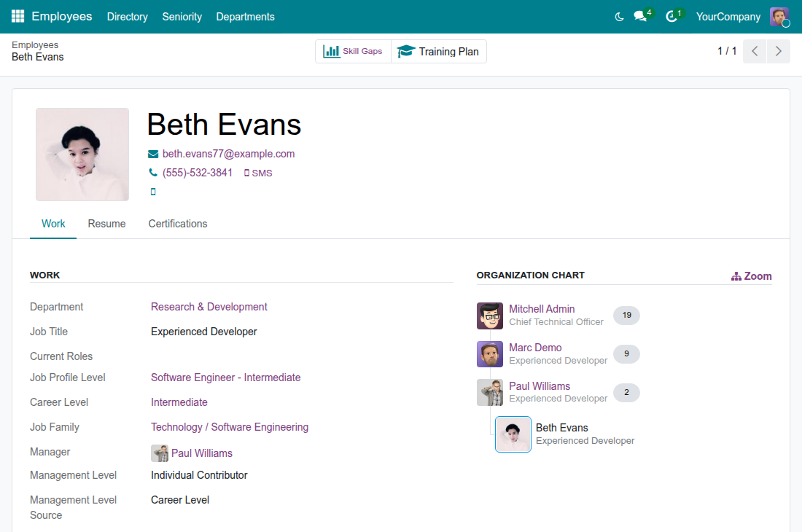Switch to the Certifications tab
The width and height of the screenshot is (802, 532).
point(178,224)
